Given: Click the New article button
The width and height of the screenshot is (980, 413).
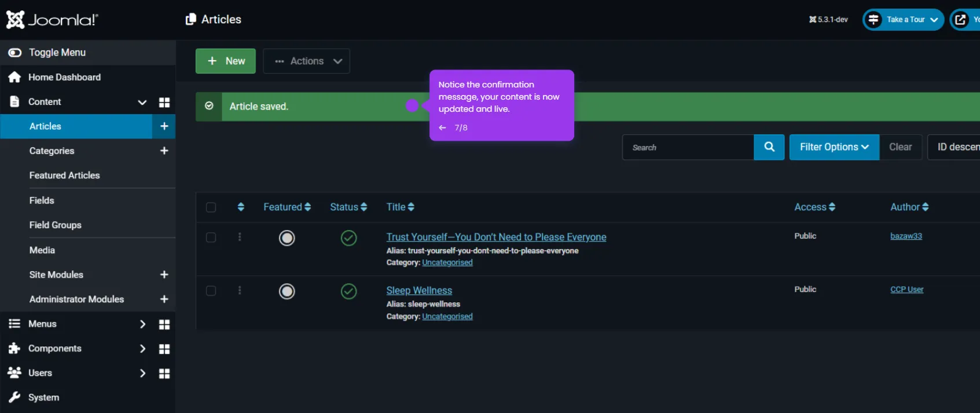Looking at the screenshot, I should coord(226,61).
